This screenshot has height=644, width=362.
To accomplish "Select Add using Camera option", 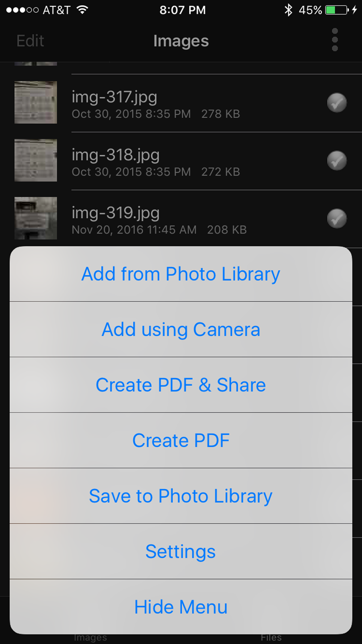I will pos(181,330).
